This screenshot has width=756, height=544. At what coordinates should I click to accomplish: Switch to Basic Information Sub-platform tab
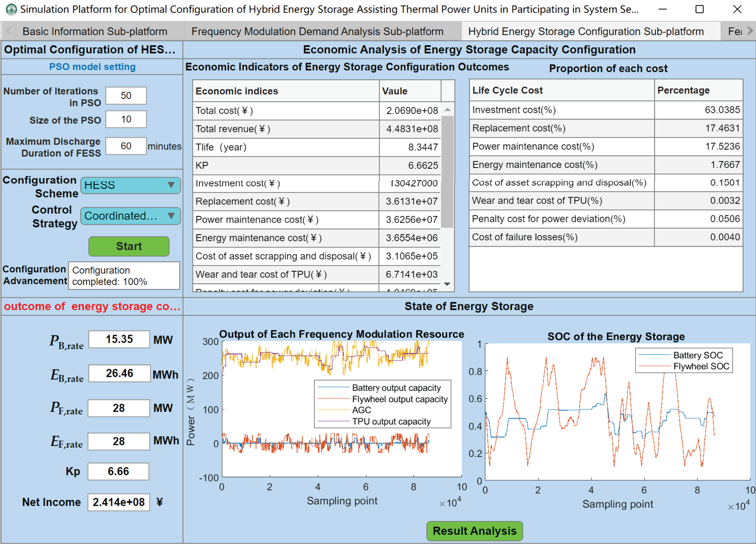click(x=95, y=31)
